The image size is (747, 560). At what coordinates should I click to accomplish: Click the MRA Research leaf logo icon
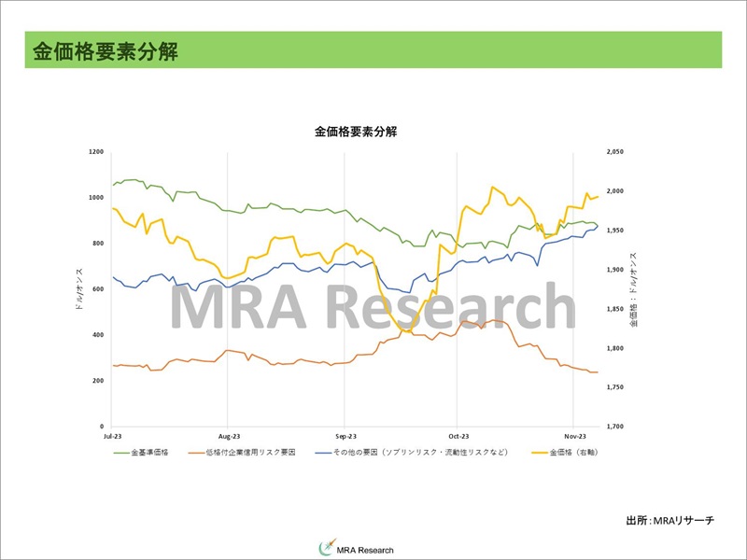(328, 547)
